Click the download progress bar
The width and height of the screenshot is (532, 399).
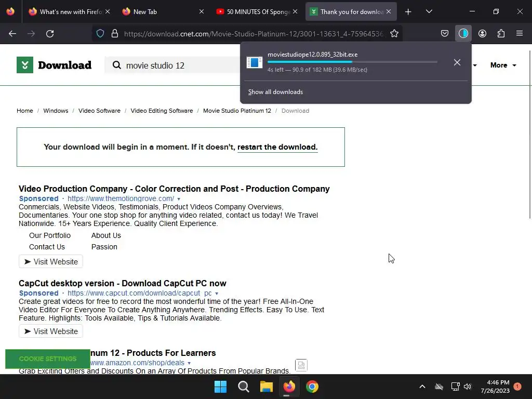(352, 62)
